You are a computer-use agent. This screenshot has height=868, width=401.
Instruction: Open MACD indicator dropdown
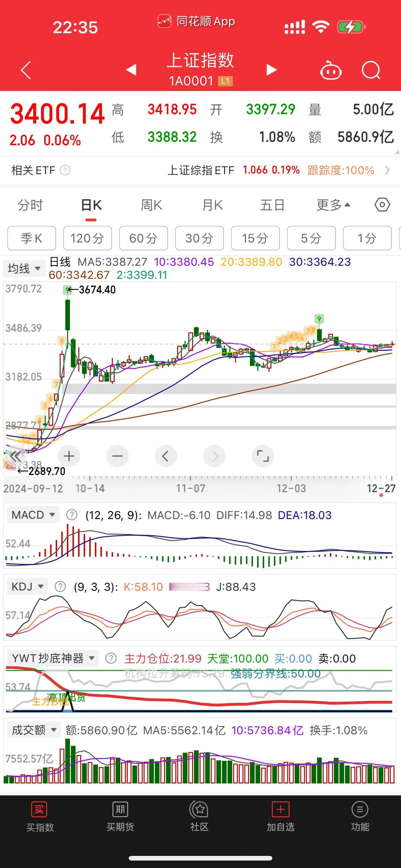(33, 515)
